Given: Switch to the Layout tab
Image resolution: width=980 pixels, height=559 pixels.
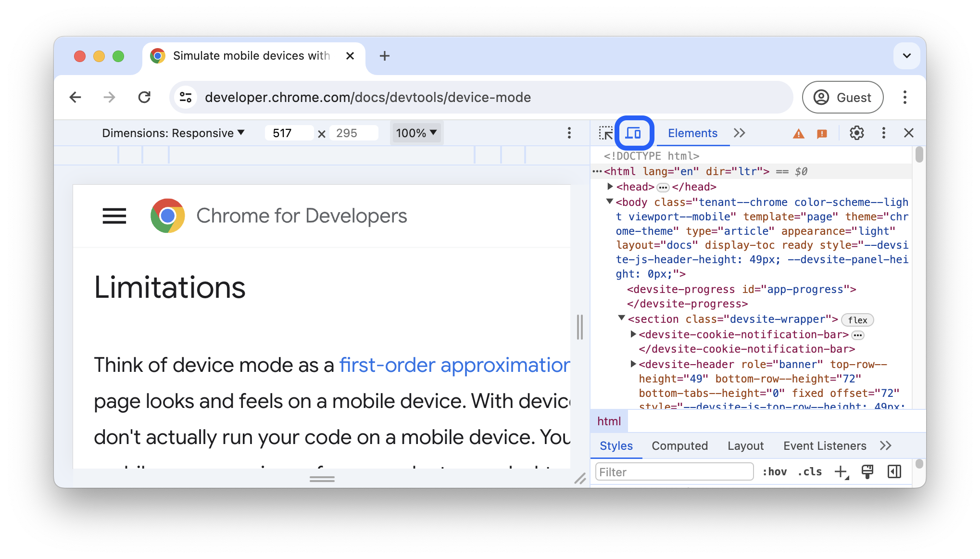Looking at the screenshot, I should pyautogui.click(x=745, y=445).
